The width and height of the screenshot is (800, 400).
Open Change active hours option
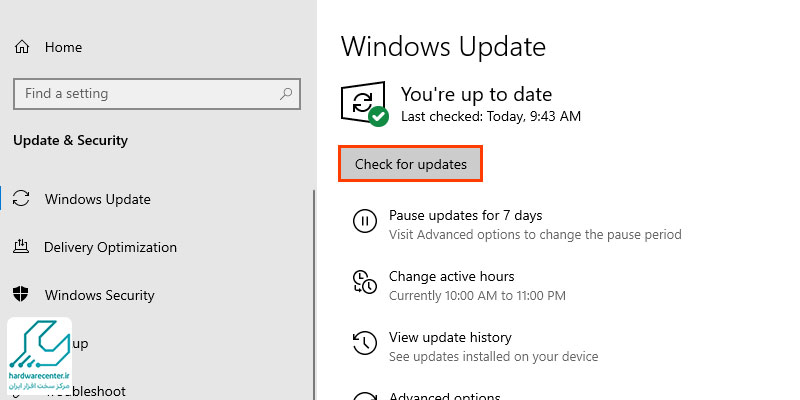[451, 276]
